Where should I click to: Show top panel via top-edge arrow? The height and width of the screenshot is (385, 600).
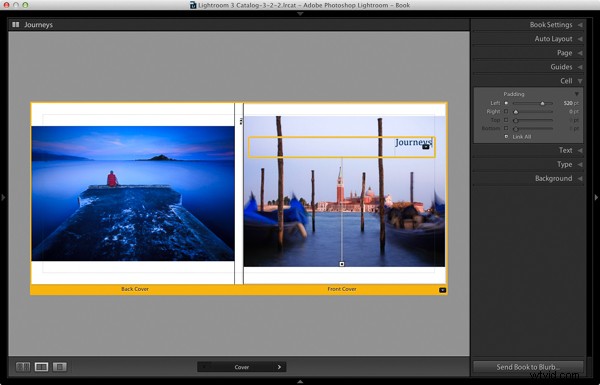click(300, 14)
